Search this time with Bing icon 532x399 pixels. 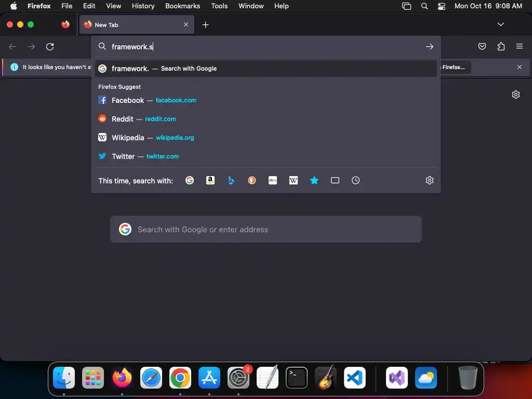point(231,180)
